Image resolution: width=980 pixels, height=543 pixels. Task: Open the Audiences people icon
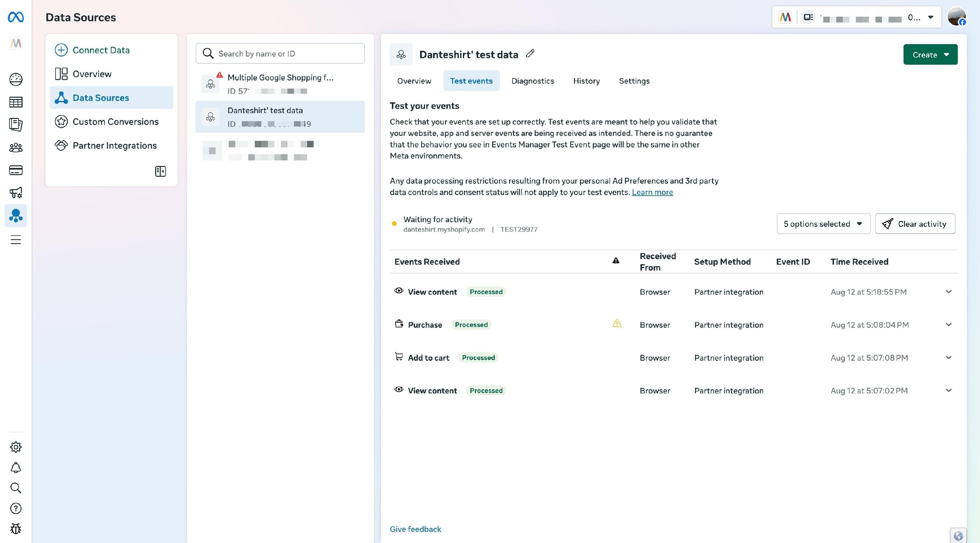(x=16, y=148)
